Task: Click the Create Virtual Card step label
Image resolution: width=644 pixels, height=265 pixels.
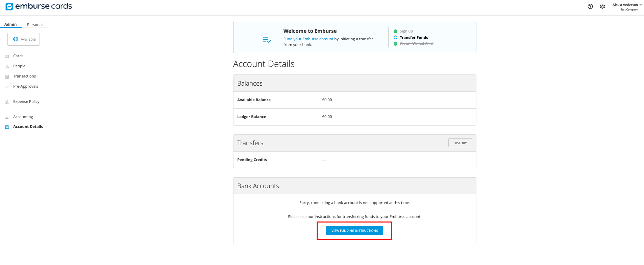Action: tap(417, 44)
